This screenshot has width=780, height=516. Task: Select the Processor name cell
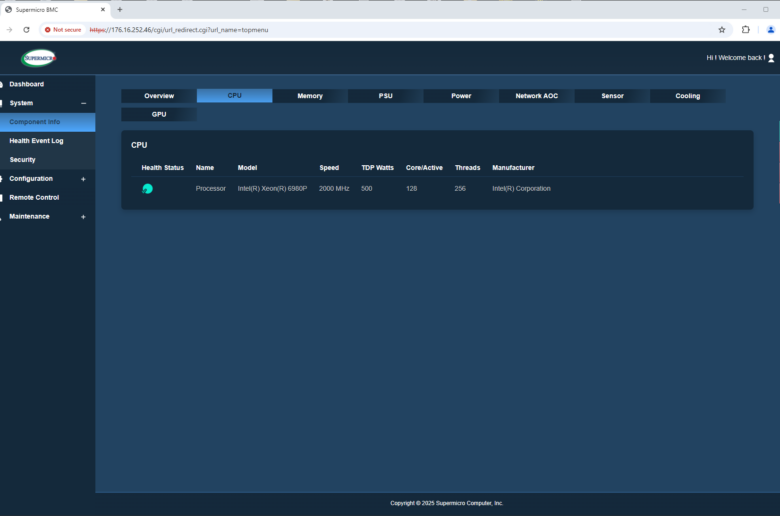pos(210,189)
